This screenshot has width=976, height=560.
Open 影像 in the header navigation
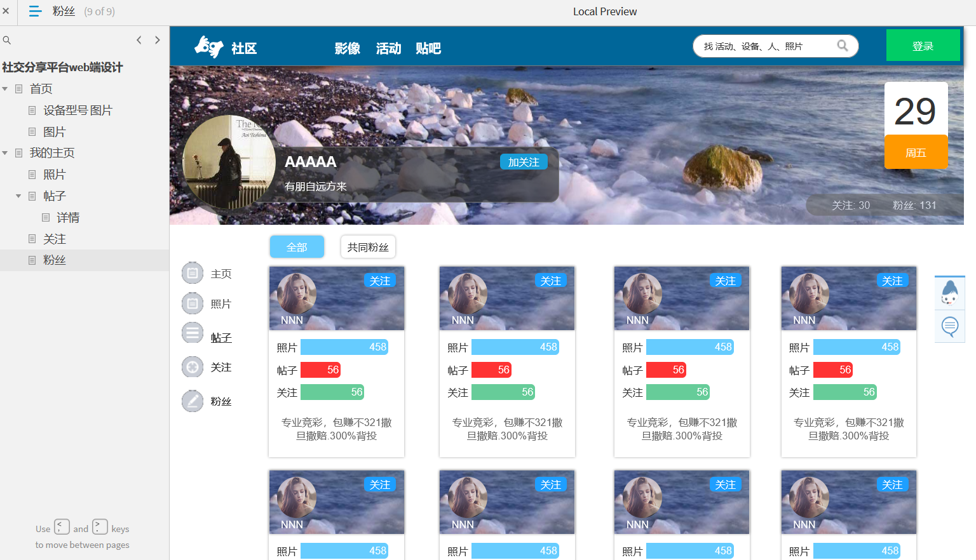[348, 48]
